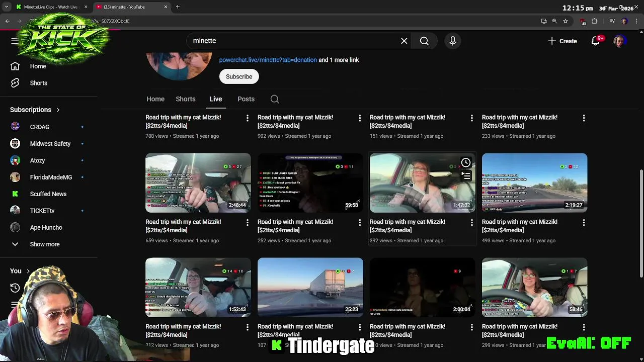Add the 1:47:32 video to Watch later

[x=466, y=162]
